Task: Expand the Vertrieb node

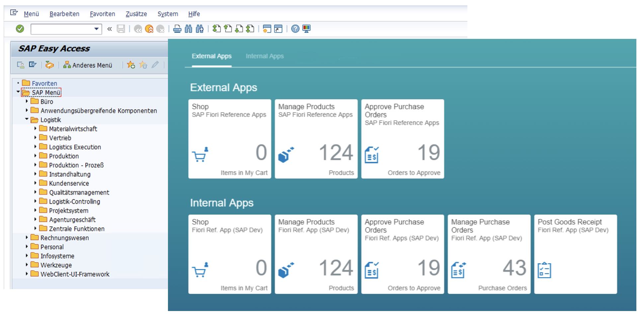Action: click(x=36, y=137)
